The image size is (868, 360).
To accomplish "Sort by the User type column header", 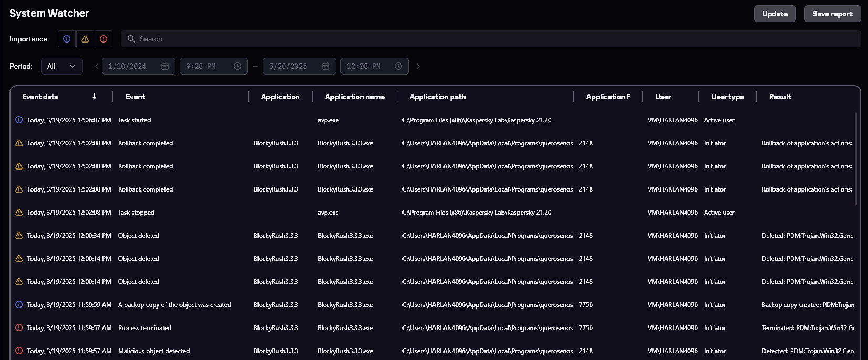I will (x=728, y=97).
